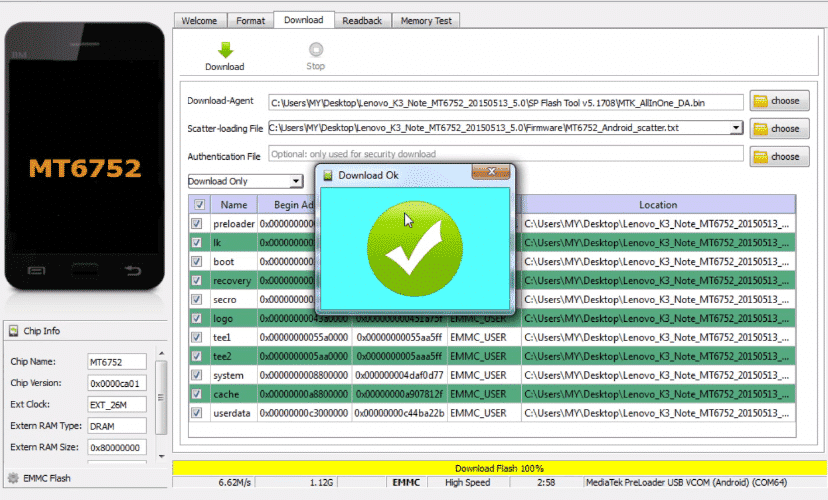Click the Download-Agent path field
Viewport: 828px width, 500px height.
point(505,102)
